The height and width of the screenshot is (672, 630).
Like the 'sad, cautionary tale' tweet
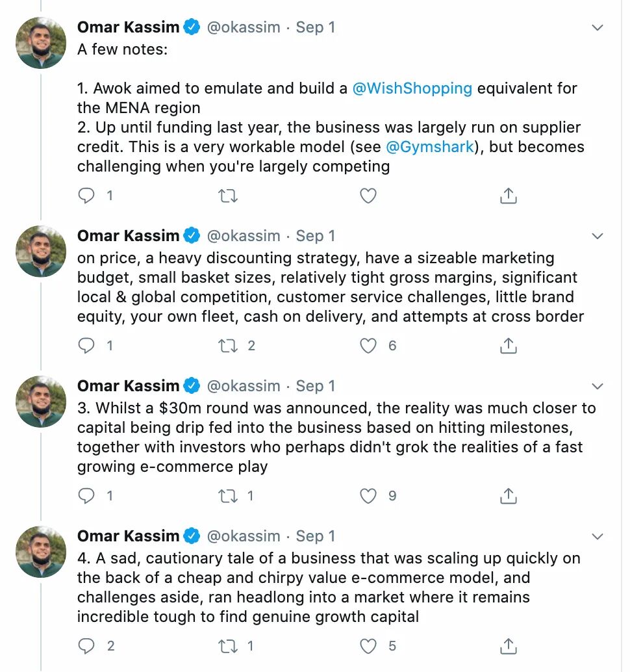pyautogui.click(x=368, y=646)
